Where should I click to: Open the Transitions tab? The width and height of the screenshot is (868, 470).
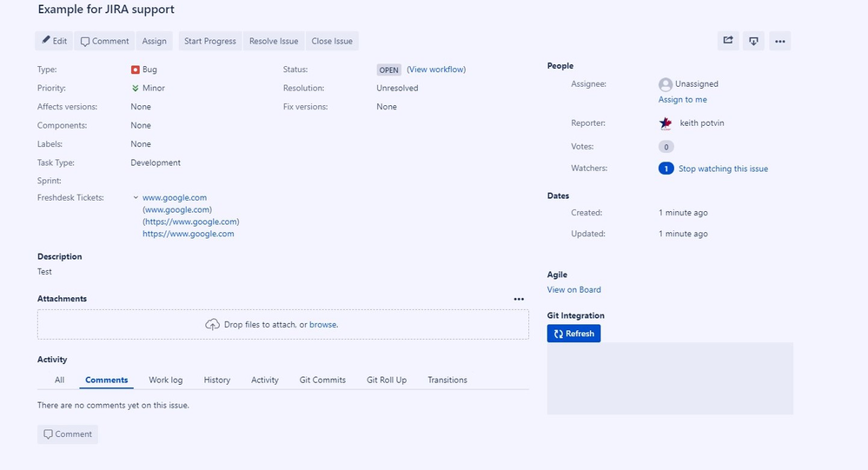(x=447, y=380)
